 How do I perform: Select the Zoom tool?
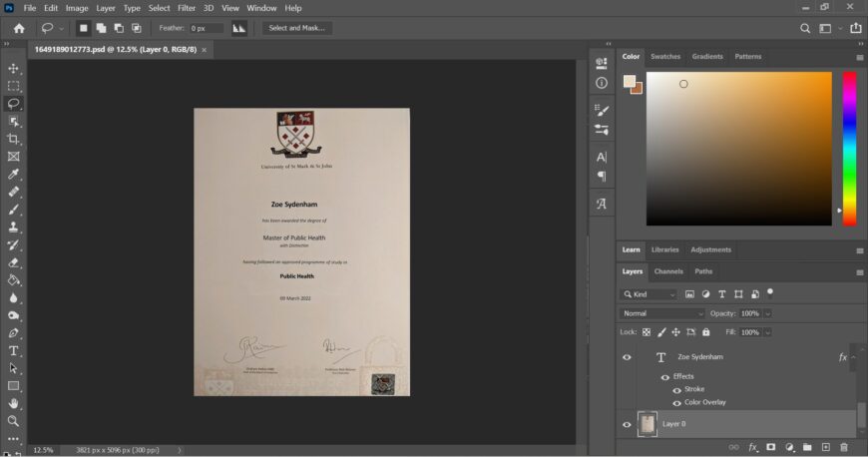pos(13,421)
